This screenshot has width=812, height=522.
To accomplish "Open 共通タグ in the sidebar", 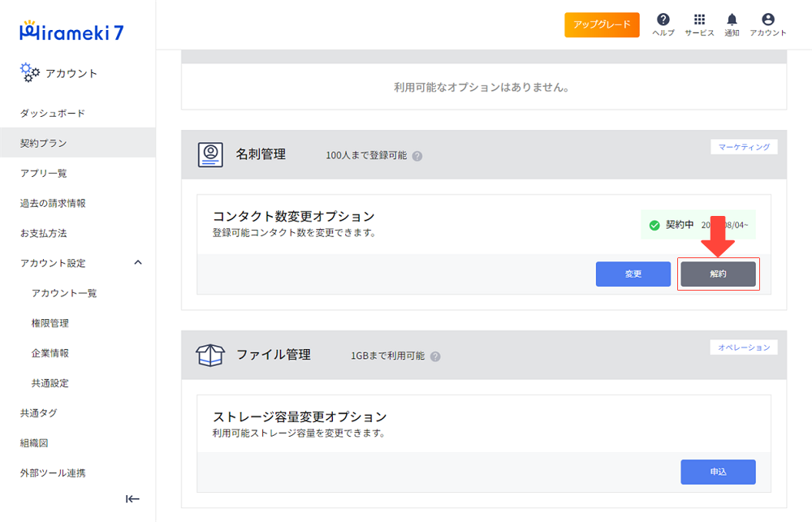I will (78, 412).
